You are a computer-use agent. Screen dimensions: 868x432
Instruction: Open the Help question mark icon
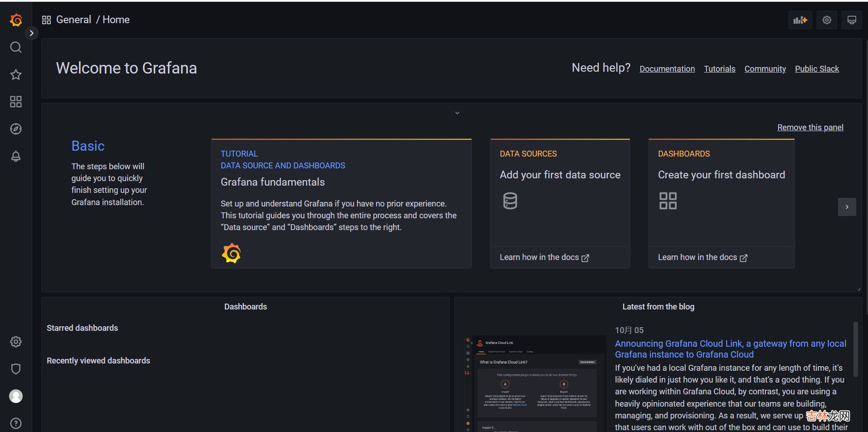tap(16, 423)
